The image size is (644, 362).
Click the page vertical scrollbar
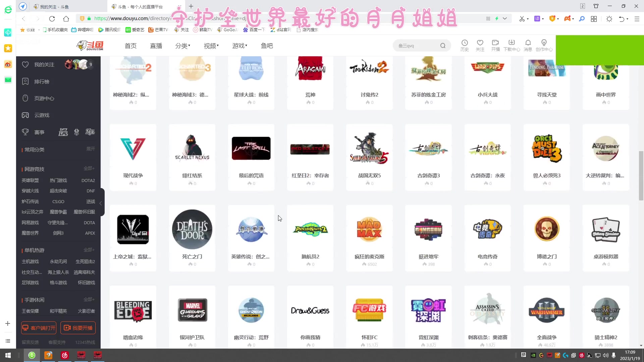point(641,176)
